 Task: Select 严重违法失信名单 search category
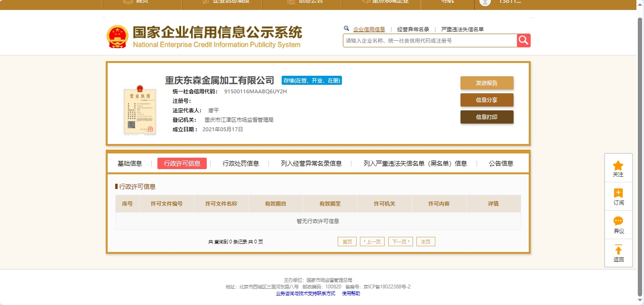click(462, 29)
